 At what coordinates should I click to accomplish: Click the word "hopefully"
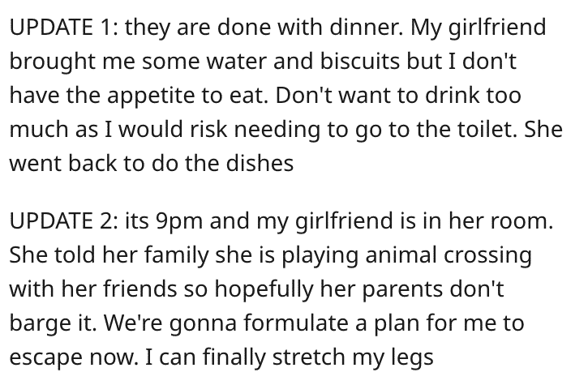pyautogui.click(x=264, y=290)
